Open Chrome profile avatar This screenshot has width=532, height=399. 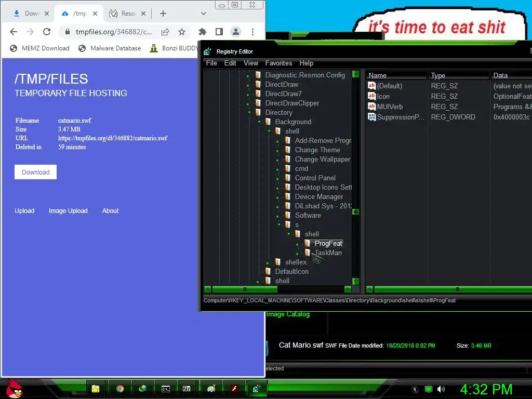(235, 32)
